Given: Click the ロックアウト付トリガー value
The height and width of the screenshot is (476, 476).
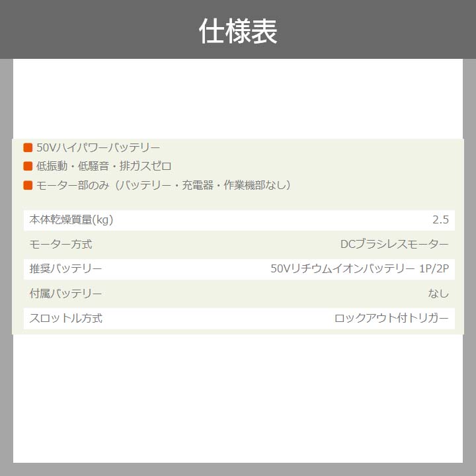Looking at the screenshot, I should point(391,318).
